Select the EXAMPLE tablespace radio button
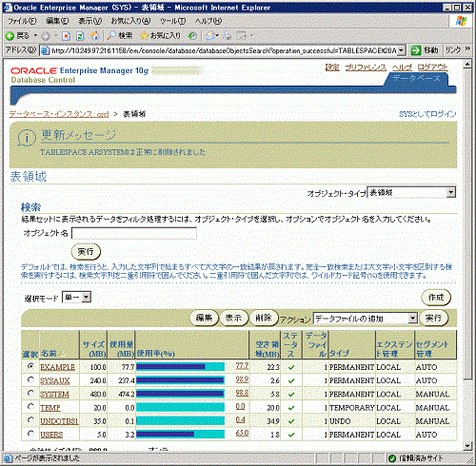 tap(30, 366)
